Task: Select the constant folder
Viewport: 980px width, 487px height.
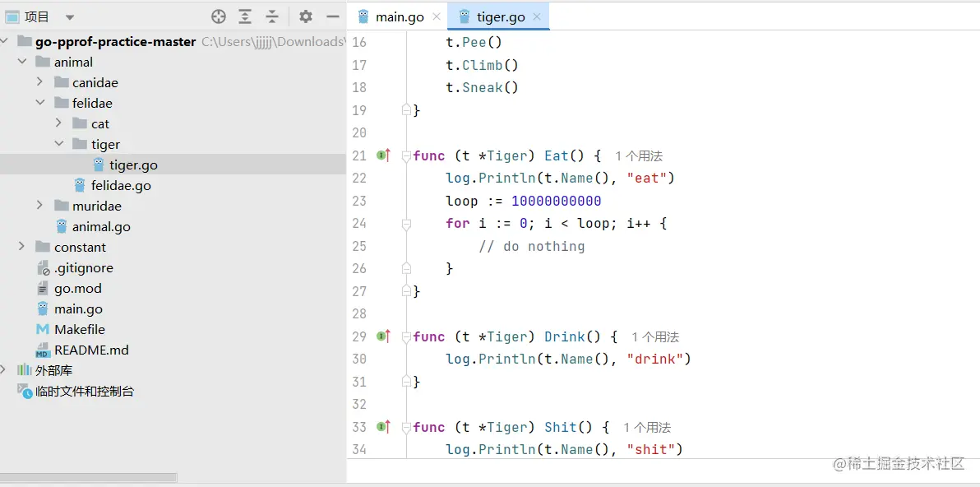Action: click(80, 247)
